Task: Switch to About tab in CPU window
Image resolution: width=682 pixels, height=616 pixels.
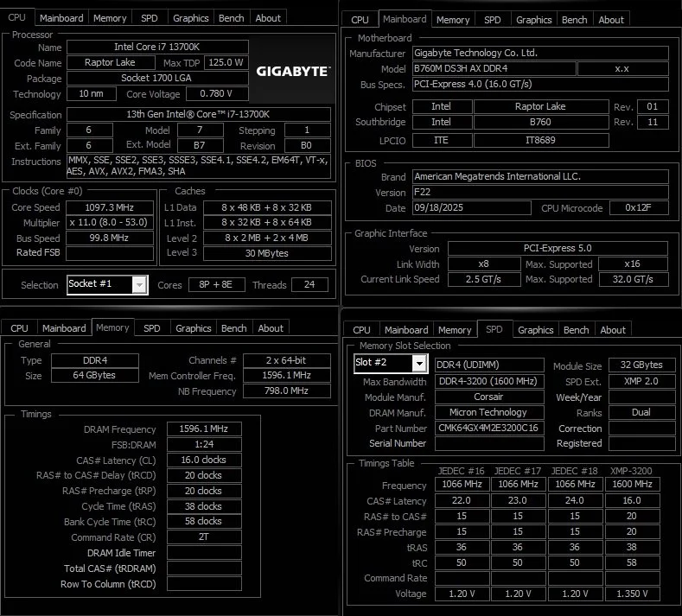Action: pyautogui.click(x=268, y=18)
